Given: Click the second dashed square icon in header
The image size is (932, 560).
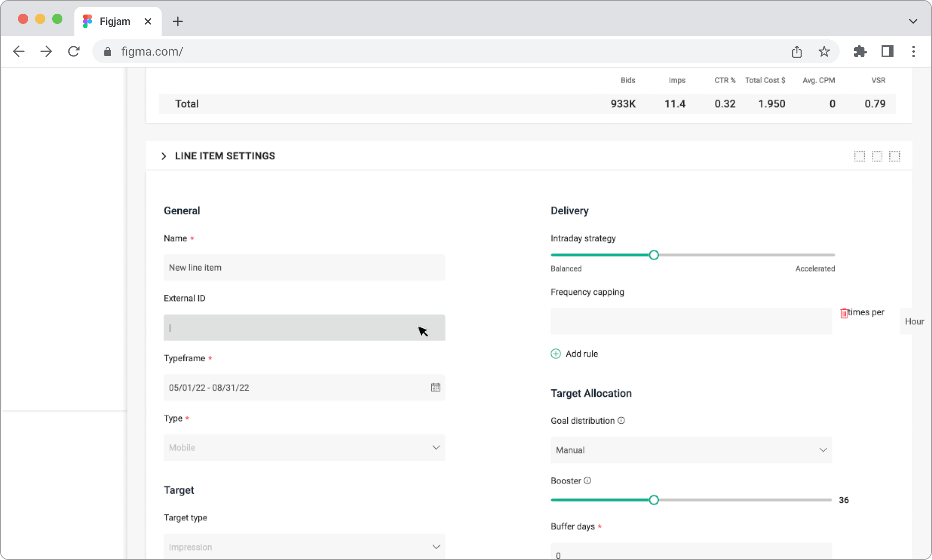Looking at the screenshot, I should click(877, 156).
